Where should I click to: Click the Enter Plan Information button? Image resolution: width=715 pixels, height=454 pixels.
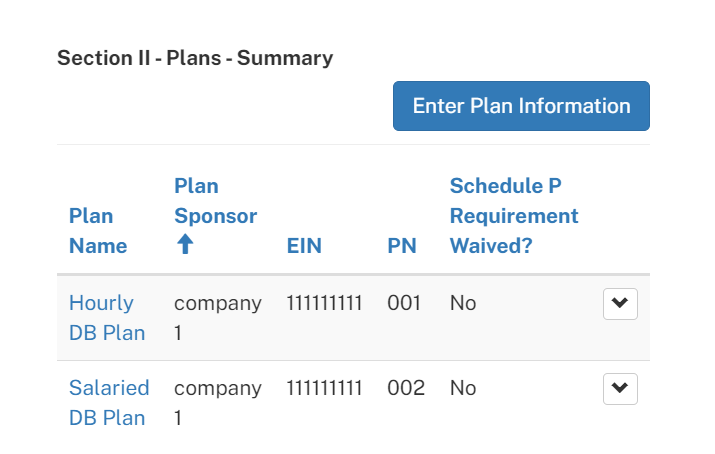pyautogui.click(x=521, y=106)
